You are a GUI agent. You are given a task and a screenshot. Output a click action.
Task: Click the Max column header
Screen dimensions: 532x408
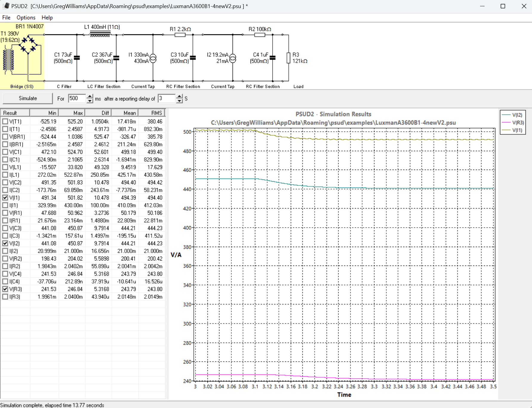coord(72,113)
